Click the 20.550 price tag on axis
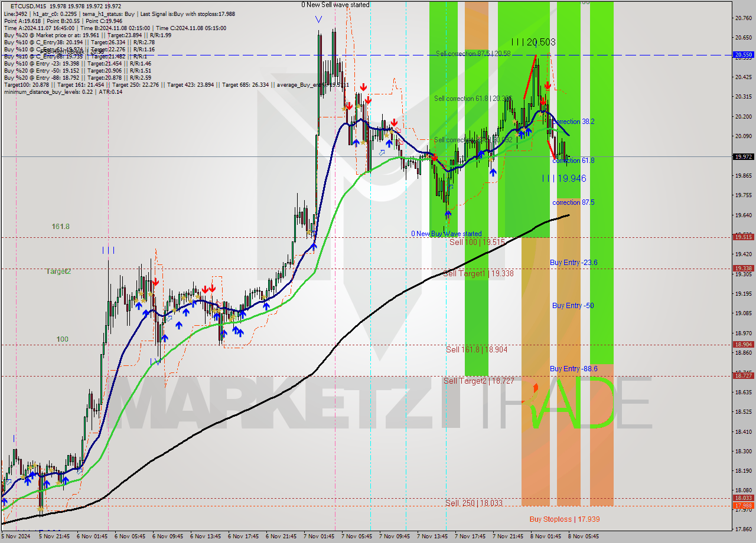Viewport: 756px width, 543px height. [742, 54]
